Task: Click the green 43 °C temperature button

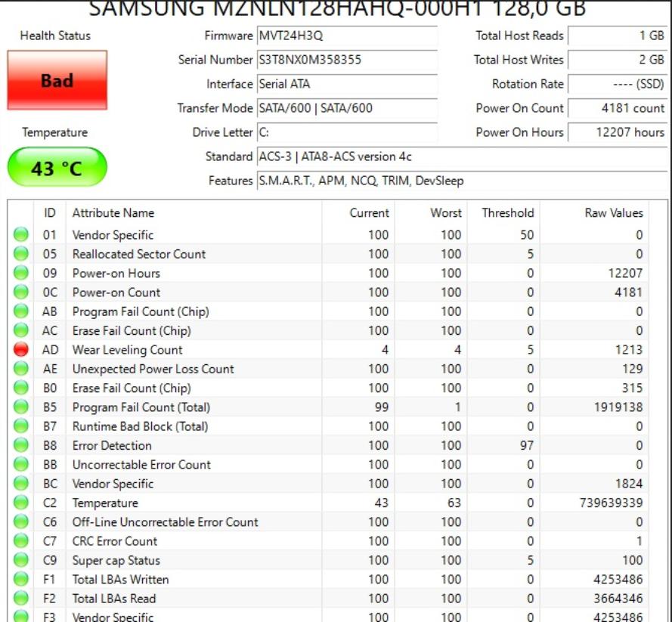Action: pos(57,167)
